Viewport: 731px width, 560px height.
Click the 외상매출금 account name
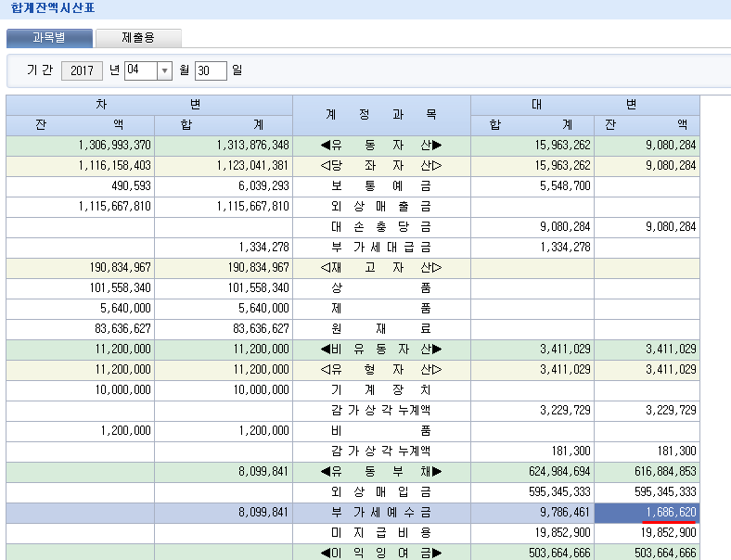click(381, 206)
